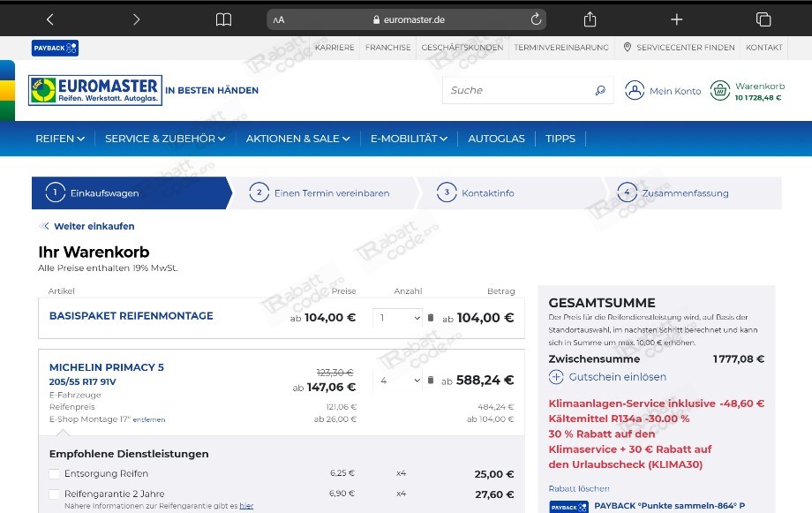Show all tabs overview icon
Image resolution: width=812 pixels, height=513 pixels.
tap(763, 19)
